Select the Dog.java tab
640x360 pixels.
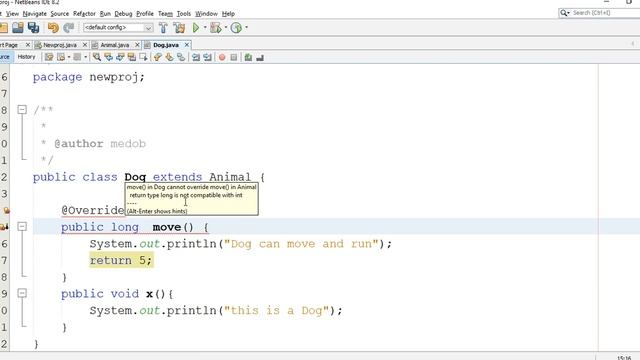click(x=166, y=45)
